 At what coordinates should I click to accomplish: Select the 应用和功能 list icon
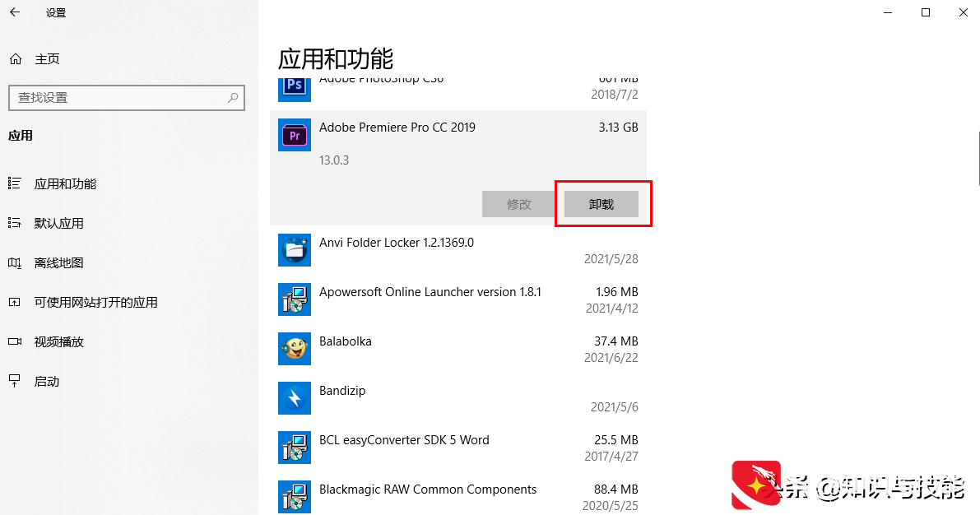[14, 183]
